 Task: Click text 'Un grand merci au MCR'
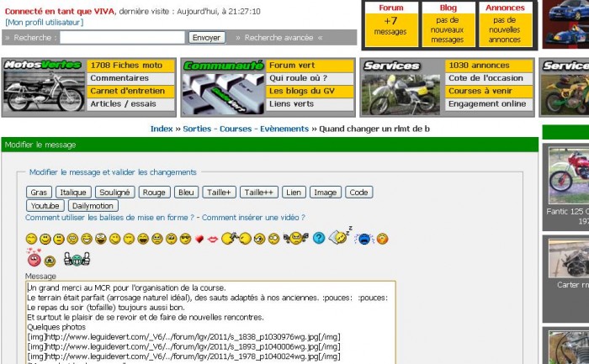click(69, 288)
